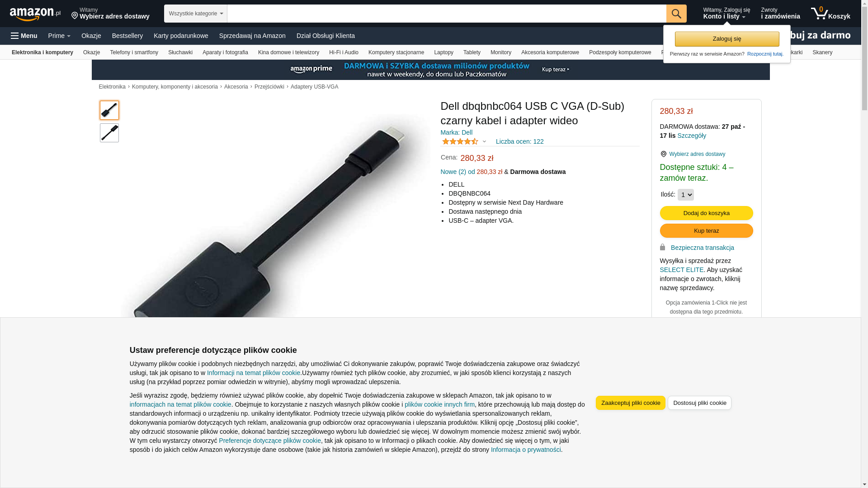Viewport: 868px width, 488px height.
Task: Open the Liczba ocen: 122 link
Action: click(x=519, y=141)
